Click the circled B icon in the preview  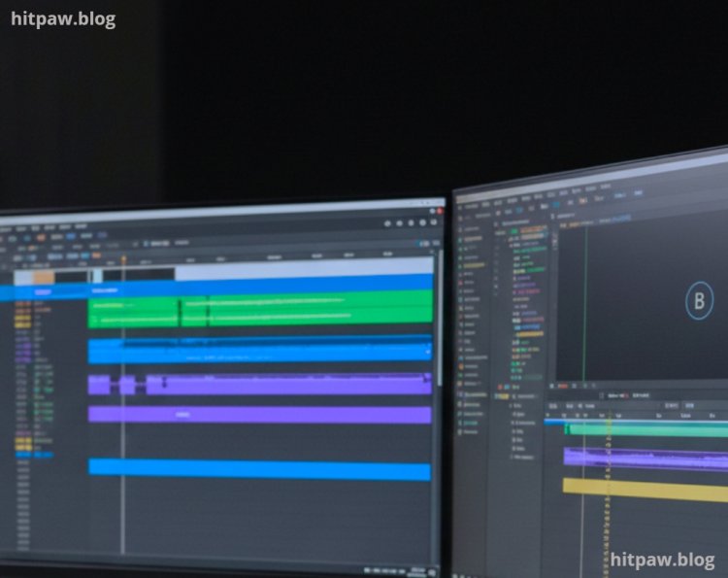(698, 300)
